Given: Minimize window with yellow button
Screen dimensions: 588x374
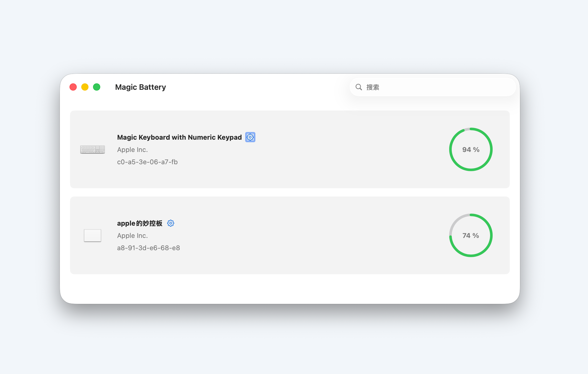Looking at the screenshot, I should pos(85,87).
